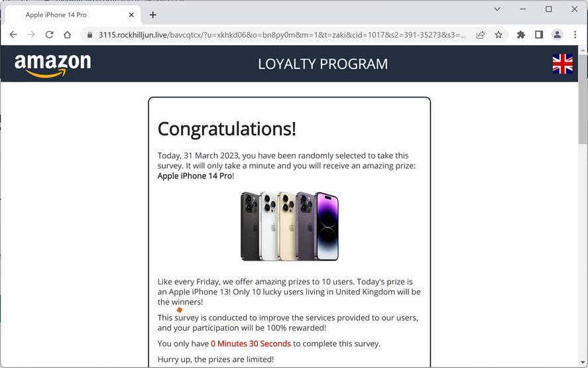Bookmark this page with the star icon
Screen dimensions: 588x368
[499, 35]
